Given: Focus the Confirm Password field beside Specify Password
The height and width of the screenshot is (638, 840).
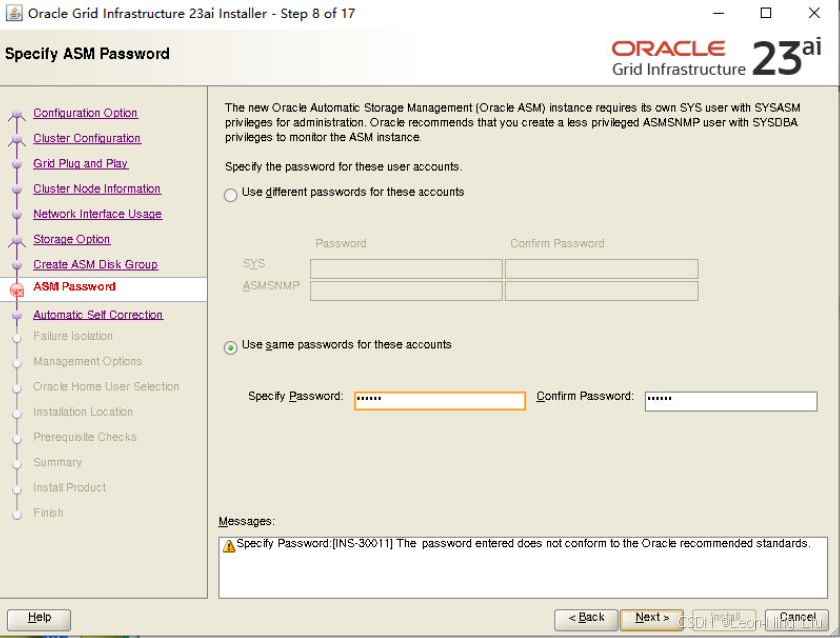Looking at the screenshot, I should coord(731,401).
